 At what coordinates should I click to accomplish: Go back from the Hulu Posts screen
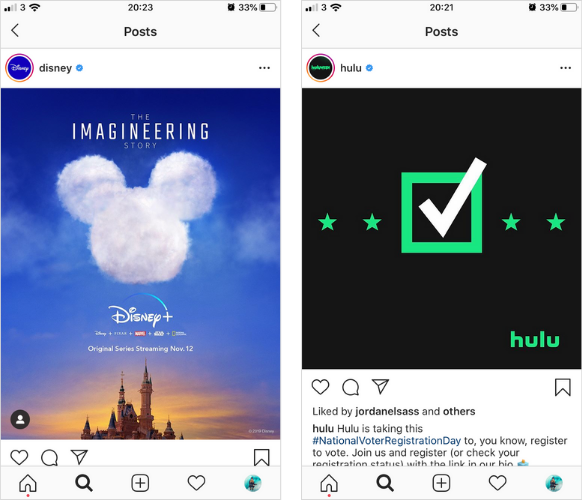coord(316,30)
